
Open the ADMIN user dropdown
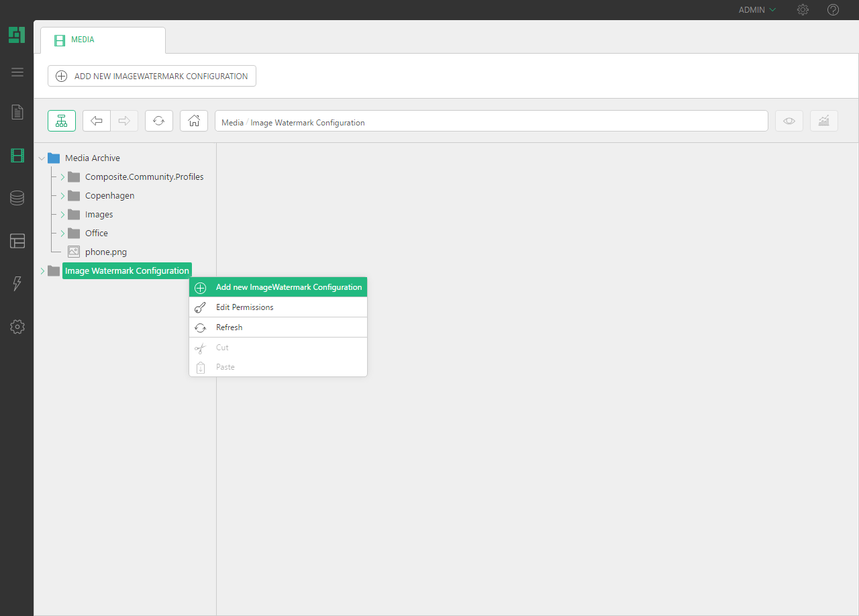[x=757, y=10]
